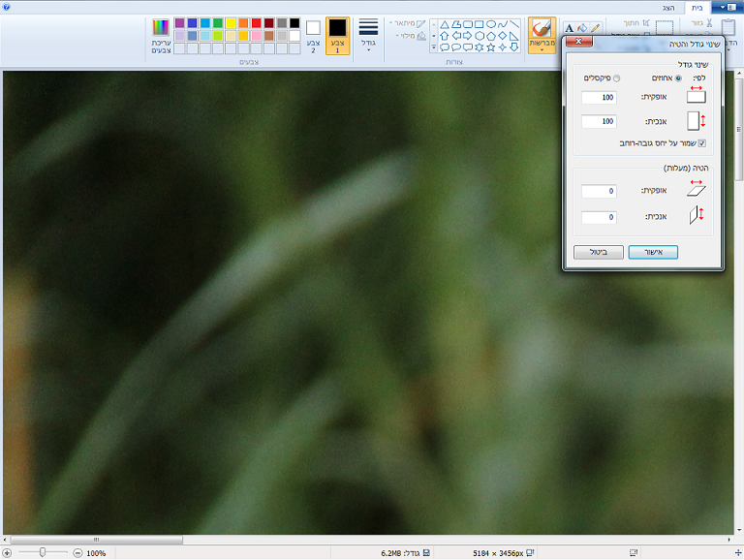This screenshot has height=560, width=744.
Task: Select the Diamond shape
Action: [x=503, y=36]
